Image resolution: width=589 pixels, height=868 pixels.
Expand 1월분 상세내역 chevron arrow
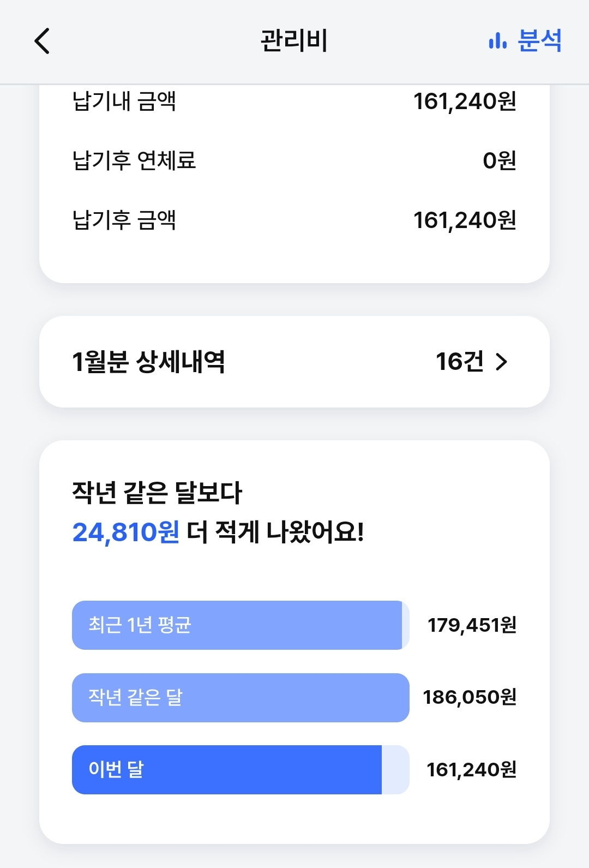pyautogui.click(x=502, y=362)
